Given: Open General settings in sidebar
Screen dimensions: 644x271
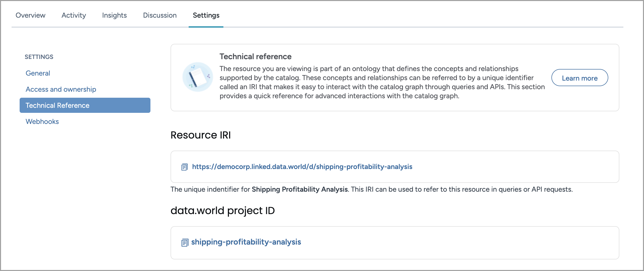Looking at the screenshot, I should pos(38,73).
